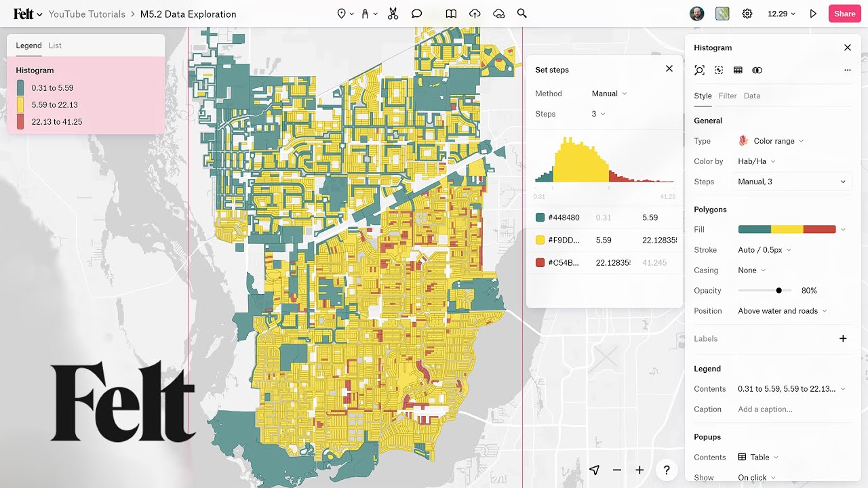The width and height of the screenshot is (868, 488).
Task: Click the #448480 teal color swatch
Action: click(540, 218)
